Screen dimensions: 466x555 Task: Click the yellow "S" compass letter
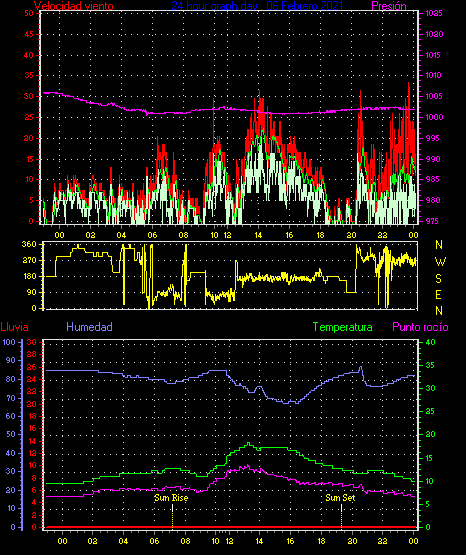coord(438,279)
